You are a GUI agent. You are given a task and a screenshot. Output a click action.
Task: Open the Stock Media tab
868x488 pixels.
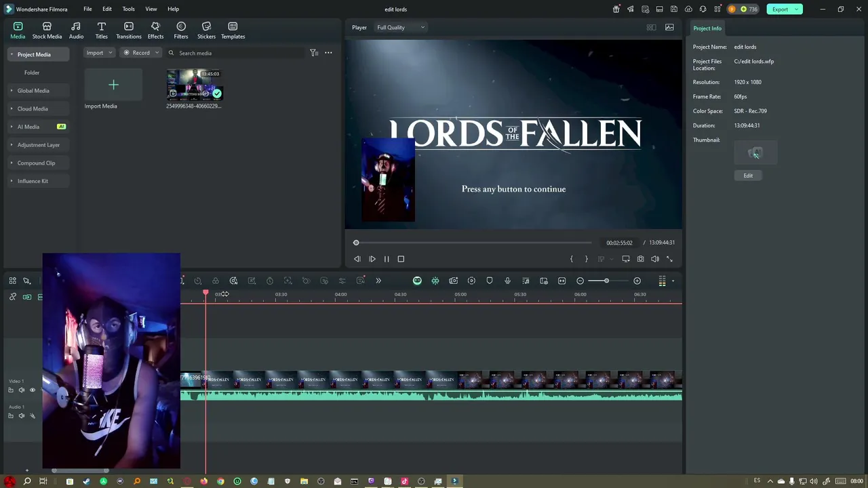click(x=47, y=31)
